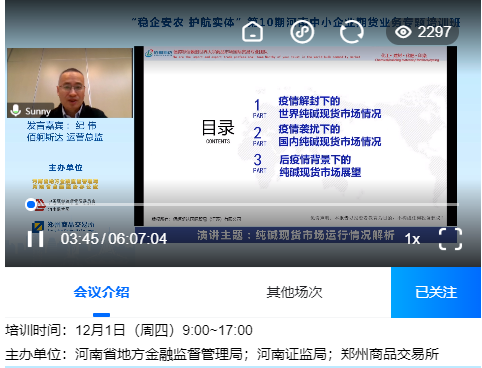The height and width of the screenshot is (368, 482).
Task: Enter fullscreen mode
Action: tap(450, 239)
